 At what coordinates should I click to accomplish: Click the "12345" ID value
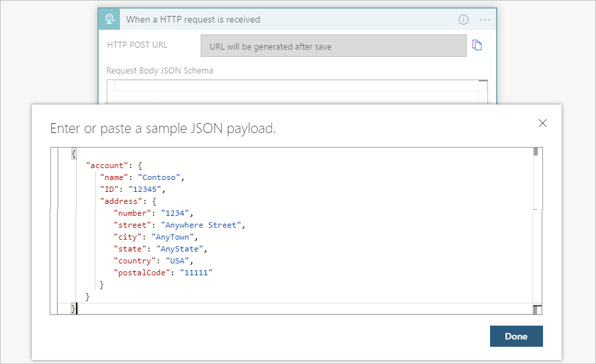(146, 189)
